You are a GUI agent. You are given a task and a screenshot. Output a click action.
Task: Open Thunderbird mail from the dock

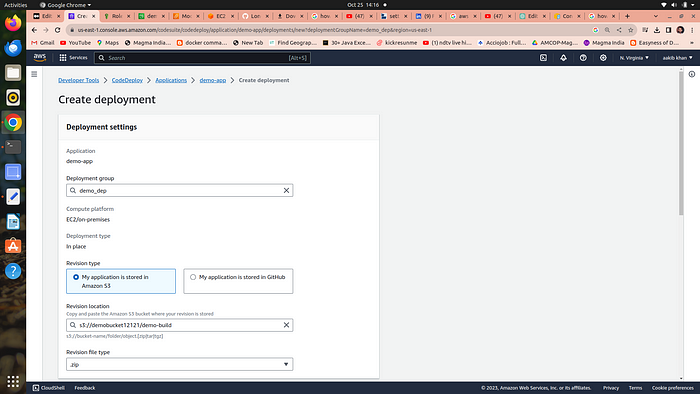pyautogui.click(x=13, y=48)
